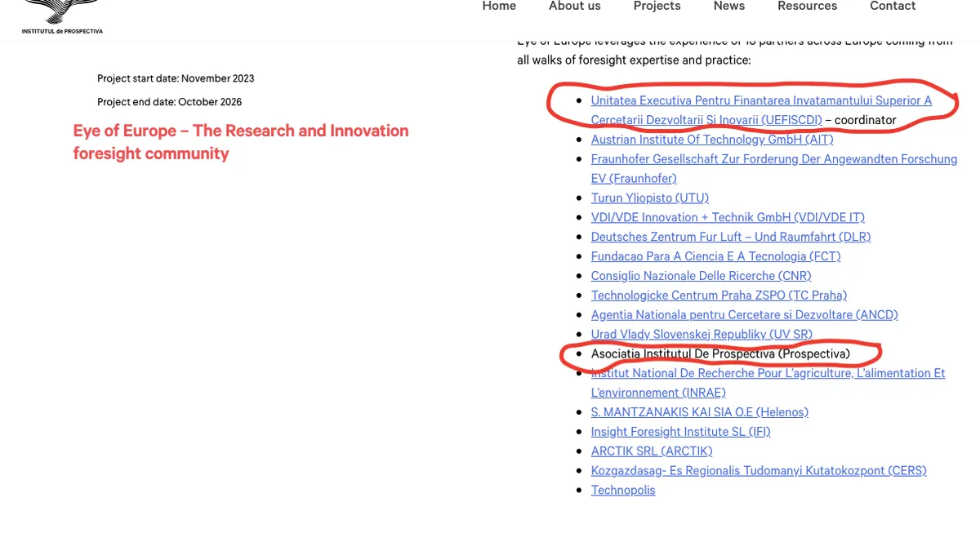980x551 pixels.
Task: Follow Consiglio Nazionale Delle Ricerche link
Action: (x=701, y=276)
